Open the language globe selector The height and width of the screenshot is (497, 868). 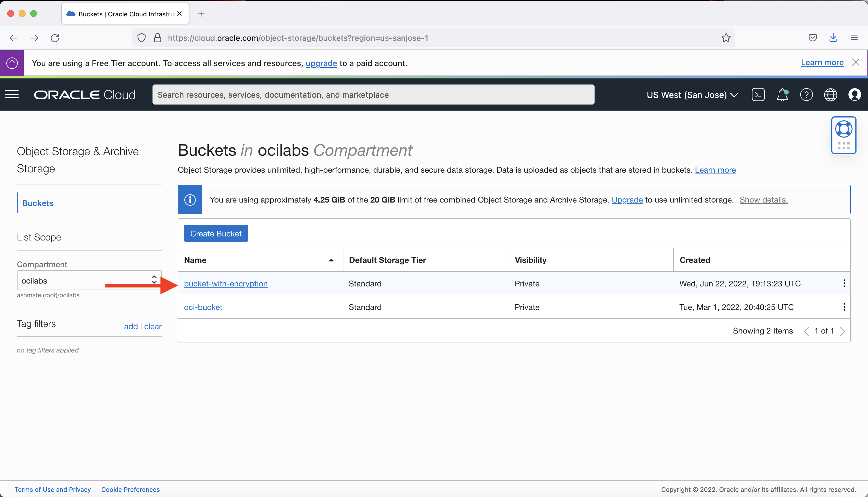pyautogui.click(x=831, y=95)
